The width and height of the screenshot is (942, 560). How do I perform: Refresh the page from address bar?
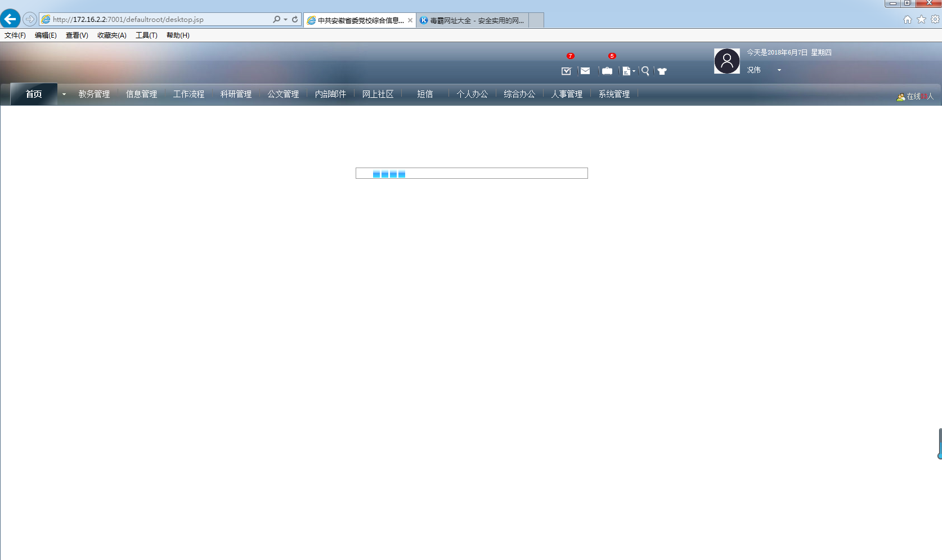coord(295,19)
